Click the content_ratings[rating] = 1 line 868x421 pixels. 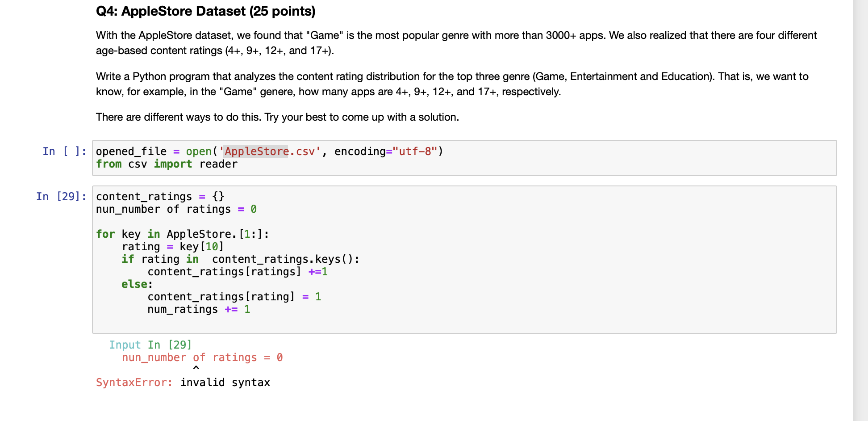234,296
